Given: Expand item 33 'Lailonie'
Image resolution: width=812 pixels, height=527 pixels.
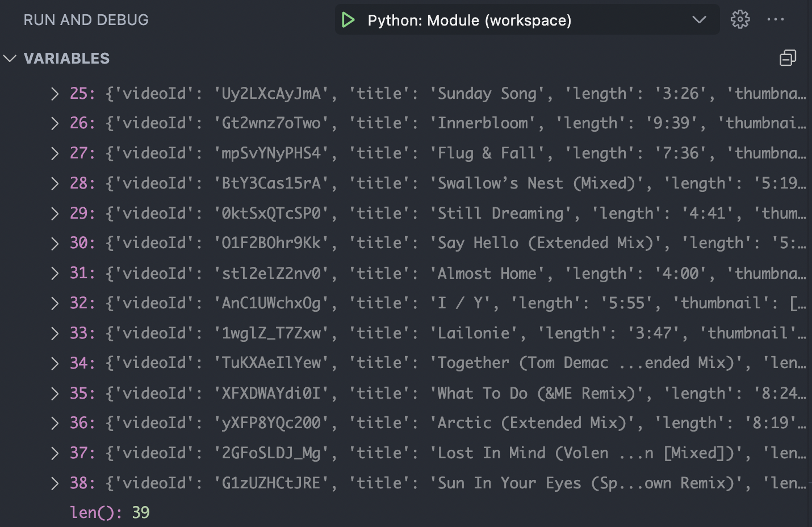Looking at the screenshot, I should (55, 333).
